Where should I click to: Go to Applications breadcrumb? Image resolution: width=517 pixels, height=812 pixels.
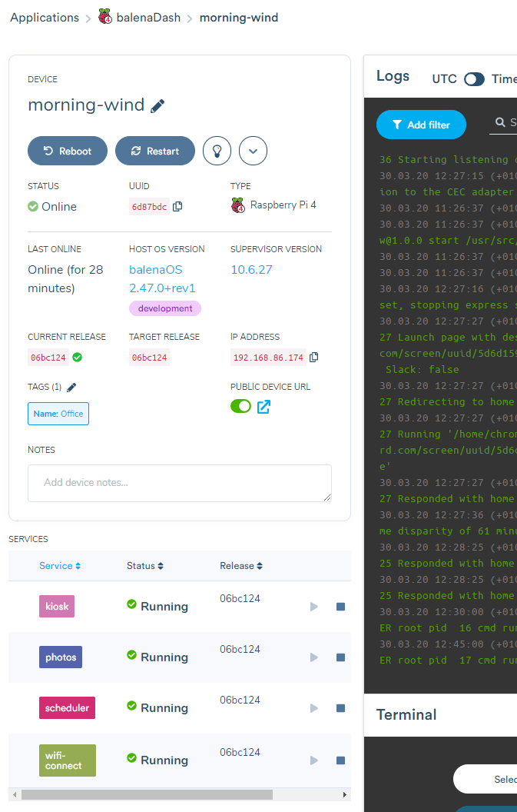point(45,18)
